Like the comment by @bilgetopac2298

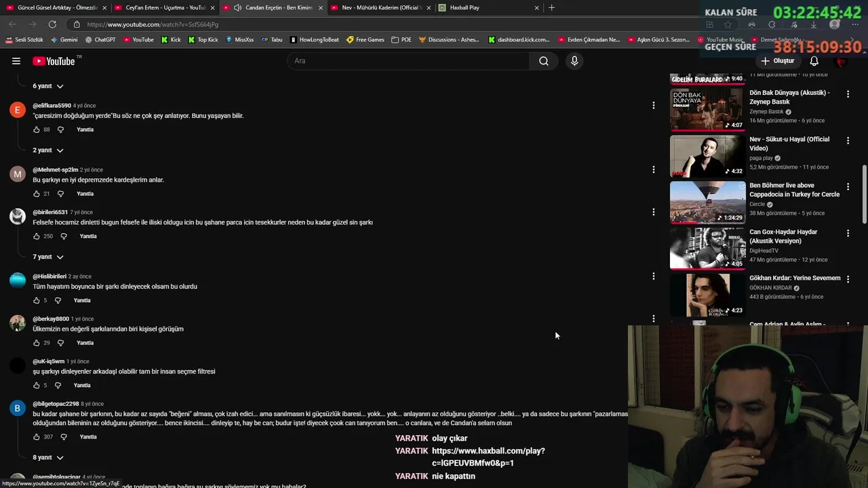click(x=37, y=437)
